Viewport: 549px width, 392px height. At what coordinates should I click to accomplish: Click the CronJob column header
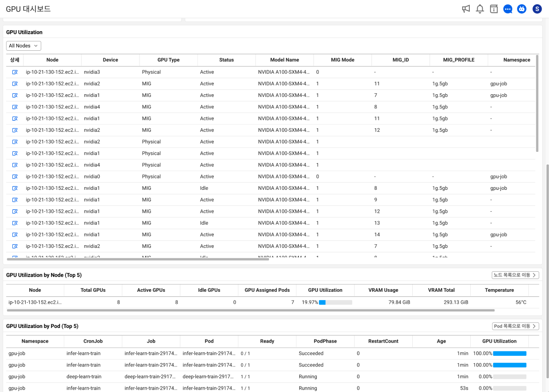93,341
